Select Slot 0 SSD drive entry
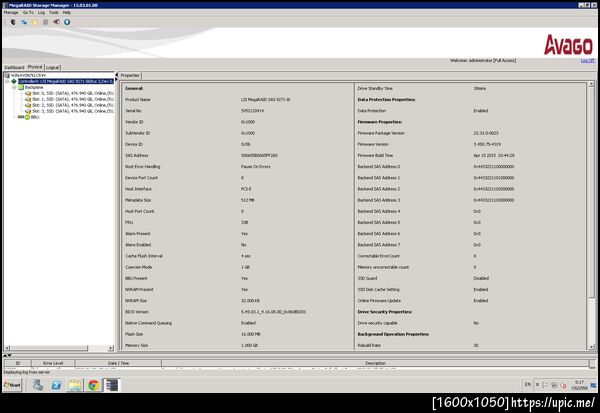 coord(73,93)
